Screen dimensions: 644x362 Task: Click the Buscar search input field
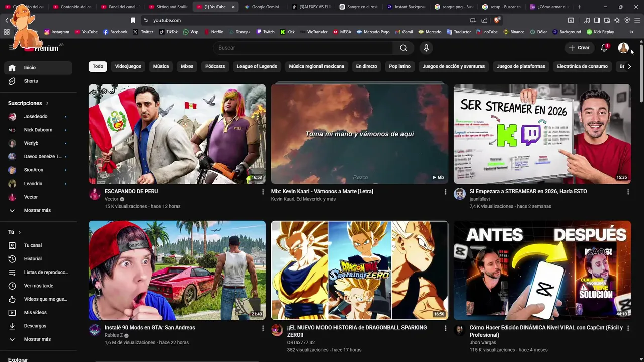click(x=303, y=48)
